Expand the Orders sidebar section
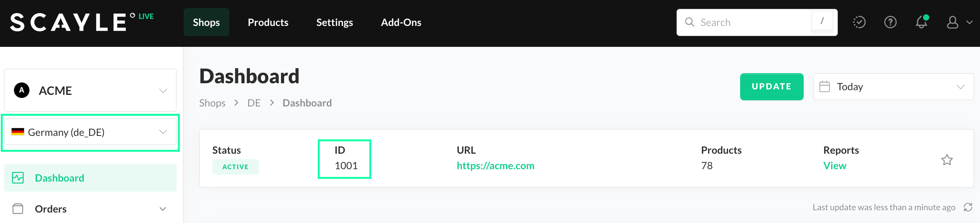 tap(163, 209)
